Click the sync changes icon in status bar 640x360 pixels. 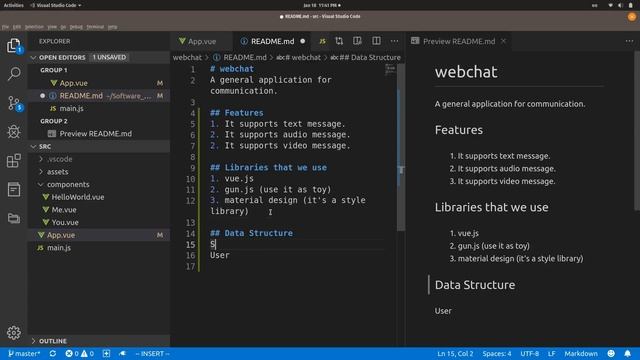pos(53,353)
